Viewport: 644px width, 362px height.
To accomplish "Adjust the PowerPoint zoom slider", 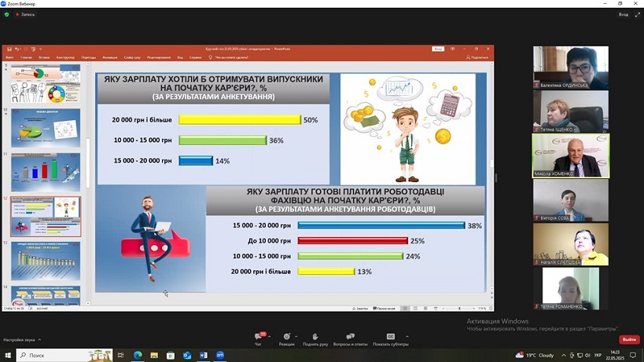I will (459, 309).
